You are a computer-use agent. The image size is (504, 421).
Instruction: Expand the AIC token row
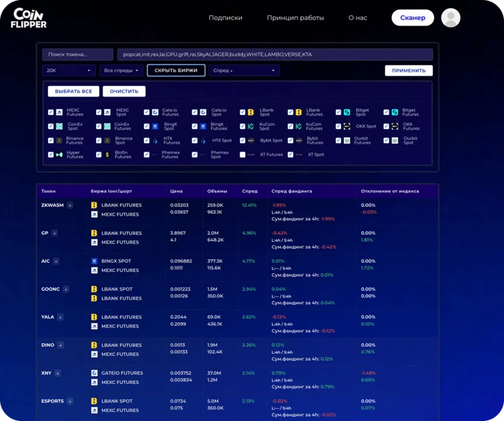coord(56,261)
